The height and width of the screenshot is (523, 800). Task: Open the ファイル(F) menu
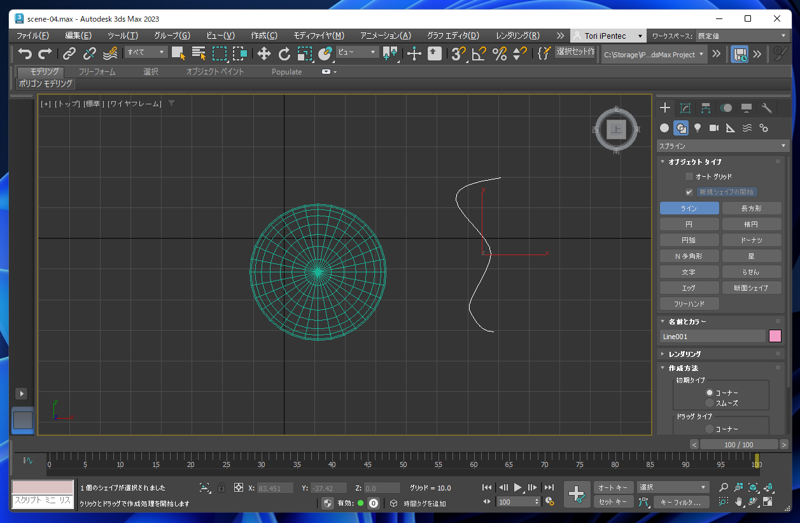point(33,36)
